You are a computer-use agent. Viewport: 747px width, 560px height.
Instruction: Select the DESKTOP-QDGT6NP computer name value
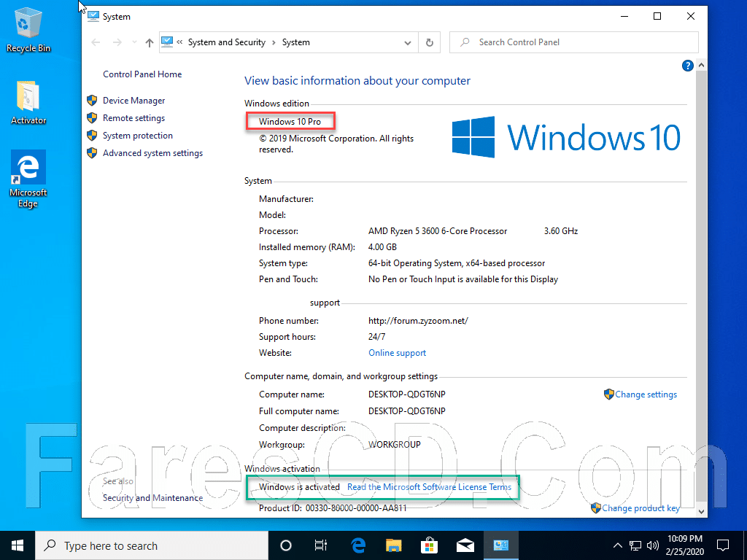pyautogui.click(x=407, y=394)
